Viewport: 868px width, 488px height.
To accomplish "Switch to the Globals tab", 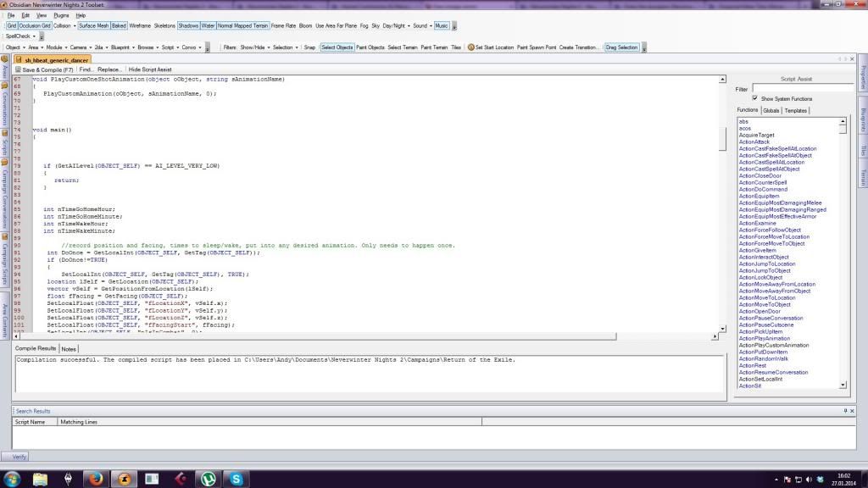I will click(771, 110).
